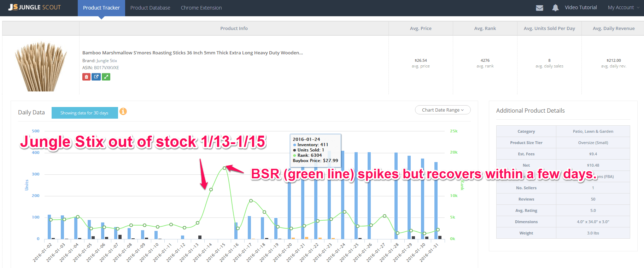
Task: Click the Brand: Jungle Stix text
Action: point(100,61)
